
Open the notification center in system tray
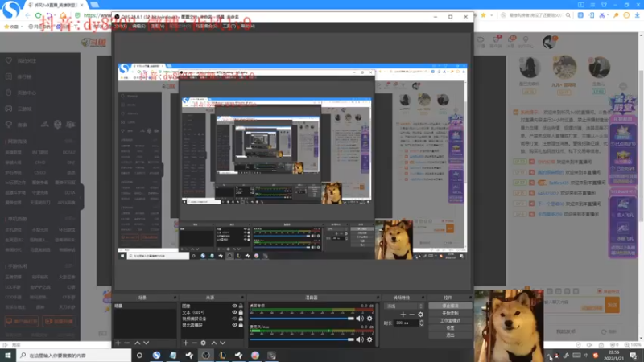pyautogui.click(x=634, y=356)
